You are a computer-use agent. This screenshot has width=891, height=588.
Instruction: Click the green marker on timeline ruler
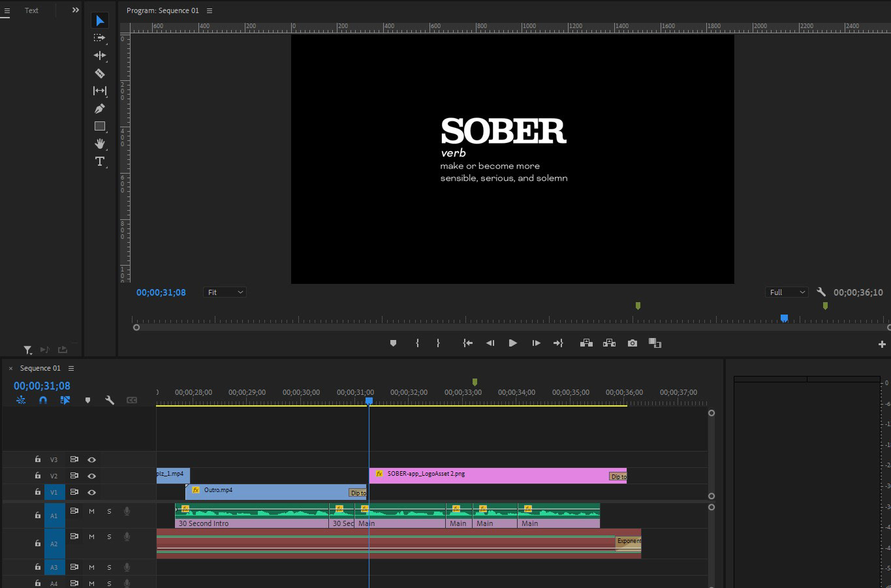tap(475, 382)
